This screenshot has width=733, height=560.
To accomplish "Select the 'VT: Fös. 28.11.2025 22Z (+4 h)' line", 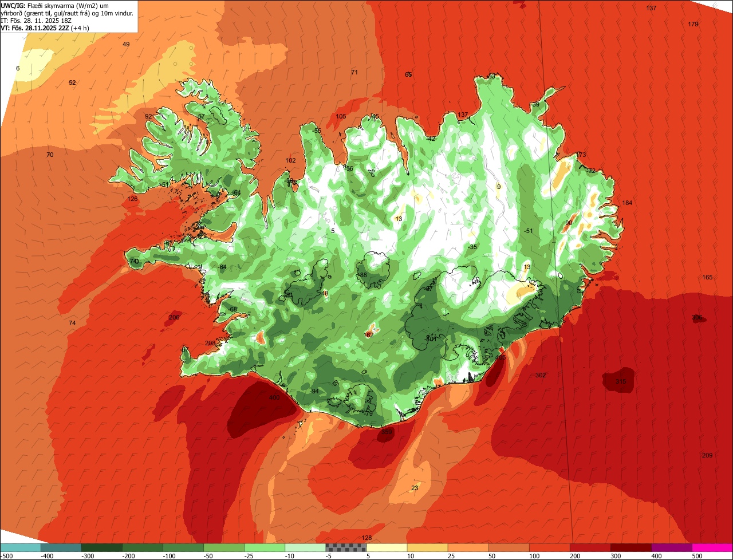I will click(45, 28).
